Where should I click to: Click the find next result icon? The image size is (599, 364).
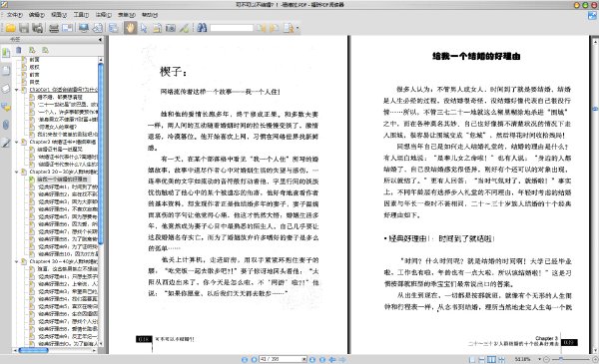(x=275, y=28)
